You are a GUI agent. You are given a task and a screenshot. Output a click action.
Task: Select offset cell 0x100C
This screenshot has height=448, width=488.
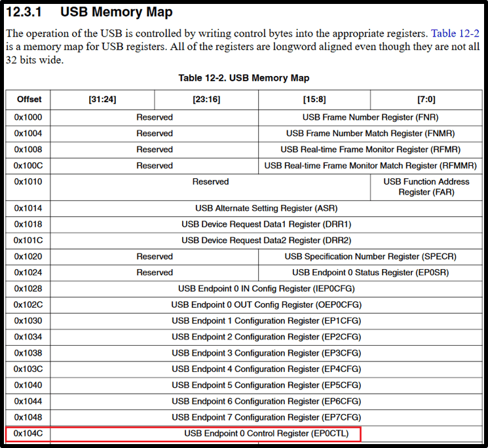pos(28,166)
